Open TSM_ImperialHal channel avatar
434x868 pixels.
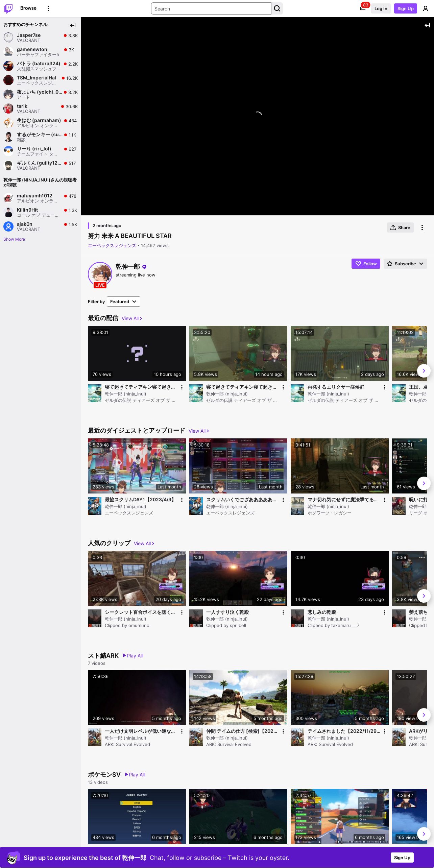pos(8,80)
